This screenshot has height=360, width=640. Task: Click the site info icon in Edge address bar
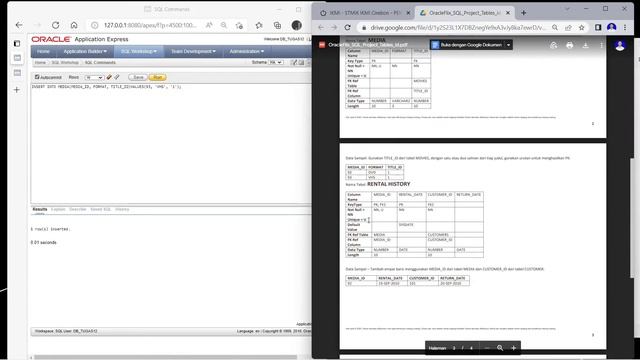pos(95,25)
